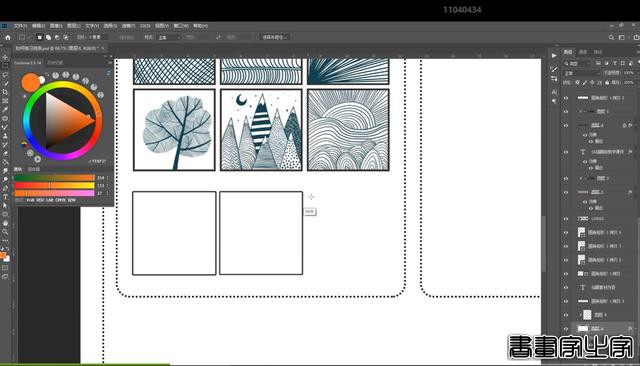Open the Actions play-icon panel

pyautogui.click(x=554, y=55)
